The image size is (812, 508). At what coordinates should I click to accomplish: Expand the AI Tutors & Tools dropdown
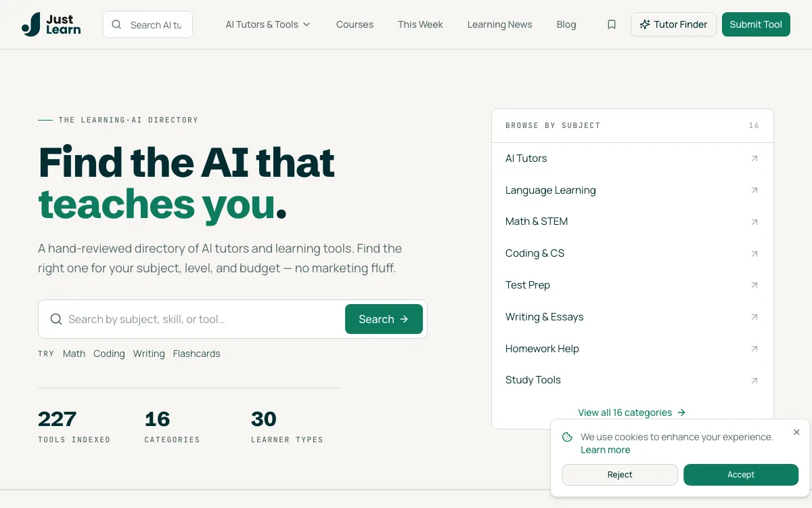point(268,24)
